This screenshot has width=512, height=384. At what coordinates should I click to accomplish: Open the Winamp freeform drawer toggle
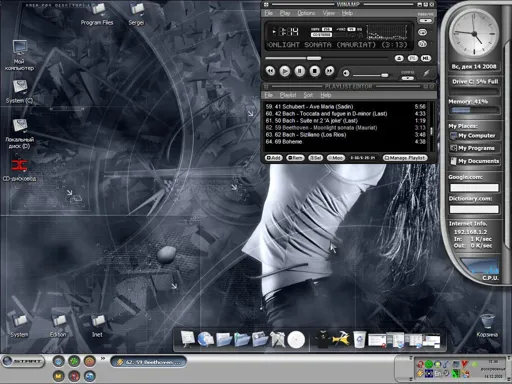(426, 20)
